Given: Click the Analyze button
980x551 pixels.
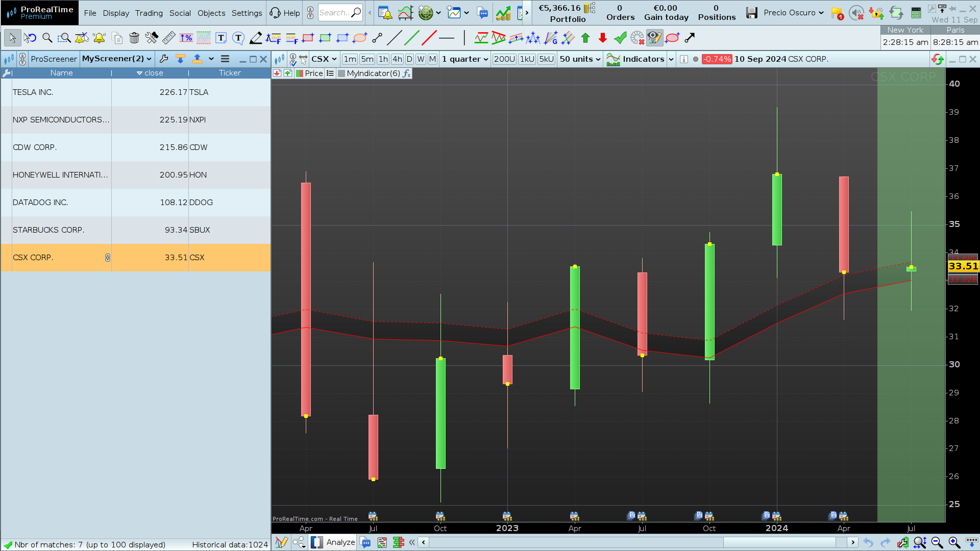Looking at the screenshot, I should [340, 542].
